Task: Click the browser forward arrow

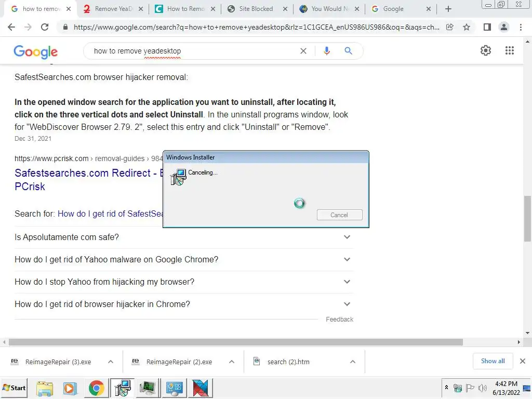Action: [x=28, y=27]
